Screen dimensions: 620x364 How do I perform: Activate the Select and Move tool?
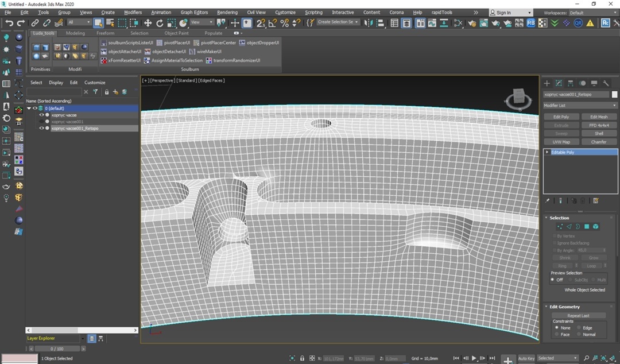coord(148,23)
